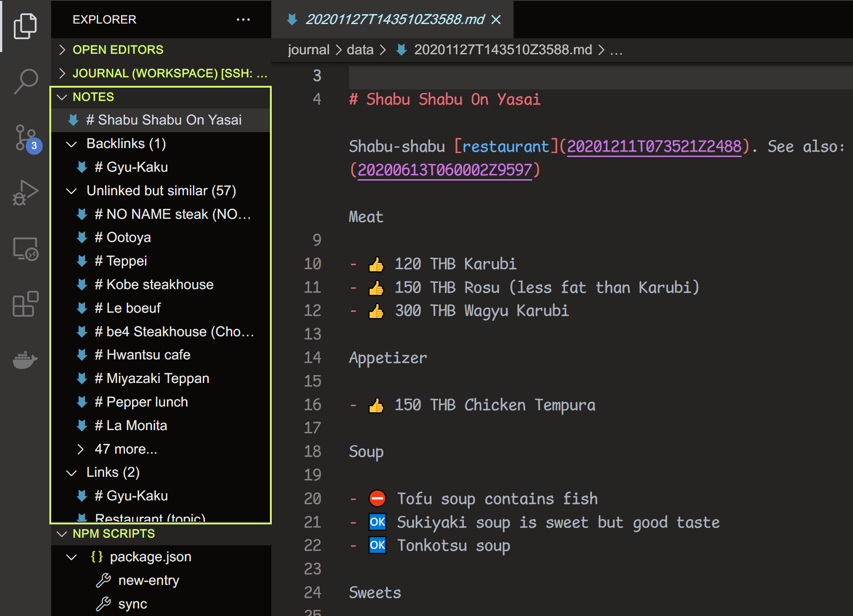Click the sync script wrench icon

tap(104, 604)
